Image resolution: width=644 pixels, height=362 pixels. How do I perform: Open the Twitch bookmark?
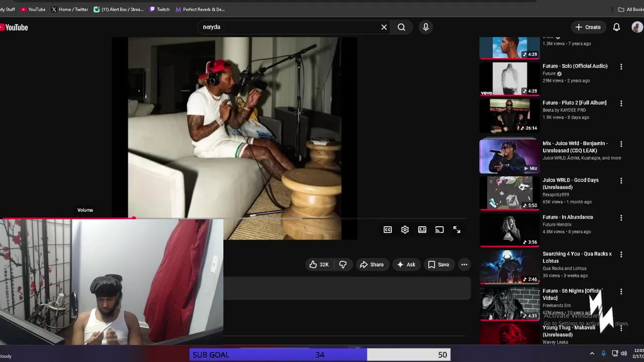click(x=159, y=9)
